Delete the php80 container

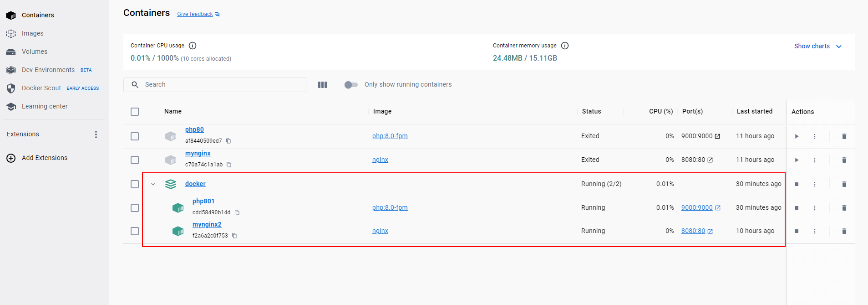(844, 136)
